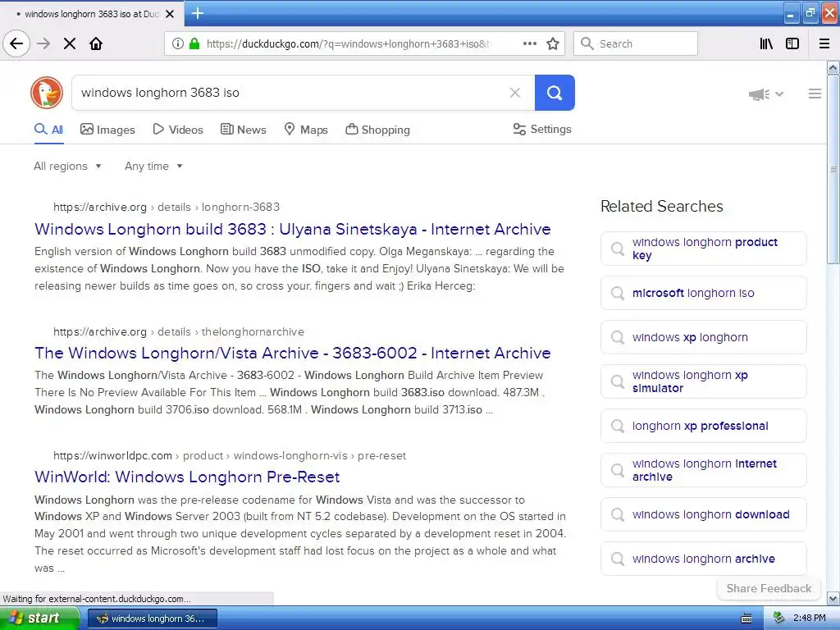Go back using the browser back arrow
Image resolution: width=840 pixels, height=630 pixels.
(x=16, y=43)
